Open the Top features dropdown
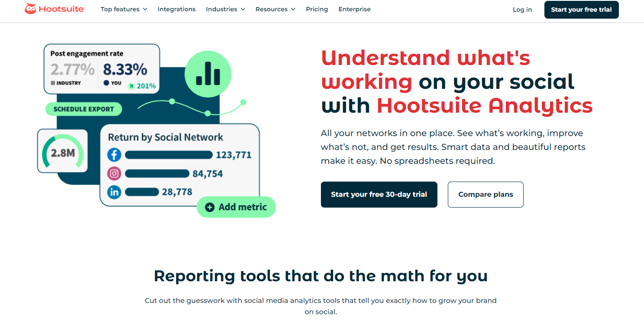 point(124,9)
